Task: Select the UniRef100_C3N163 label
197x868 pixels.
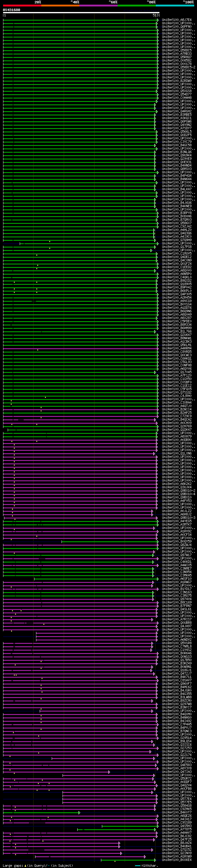Action: point(176,592)
